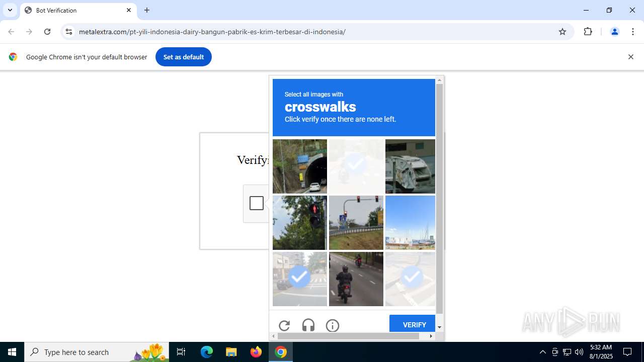Select the tunnel entrance image tile
The height and width of the screenshot is (362, 644).
300,166
